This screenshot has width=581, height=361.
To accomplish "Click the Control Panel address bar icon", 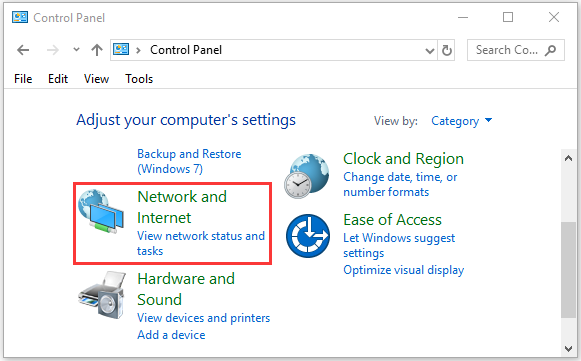I will (121, 49).
